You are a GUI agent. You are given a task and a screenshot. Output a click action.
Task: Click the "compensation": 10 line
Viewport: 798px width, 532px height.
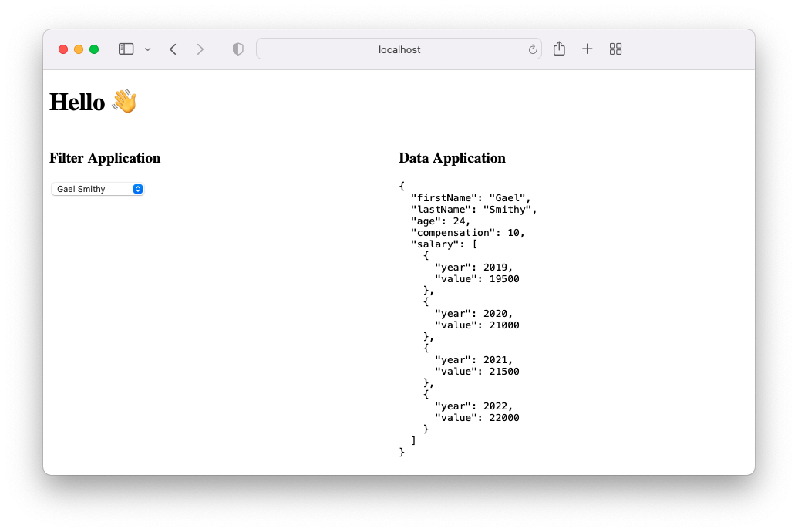tap(468, 233)
